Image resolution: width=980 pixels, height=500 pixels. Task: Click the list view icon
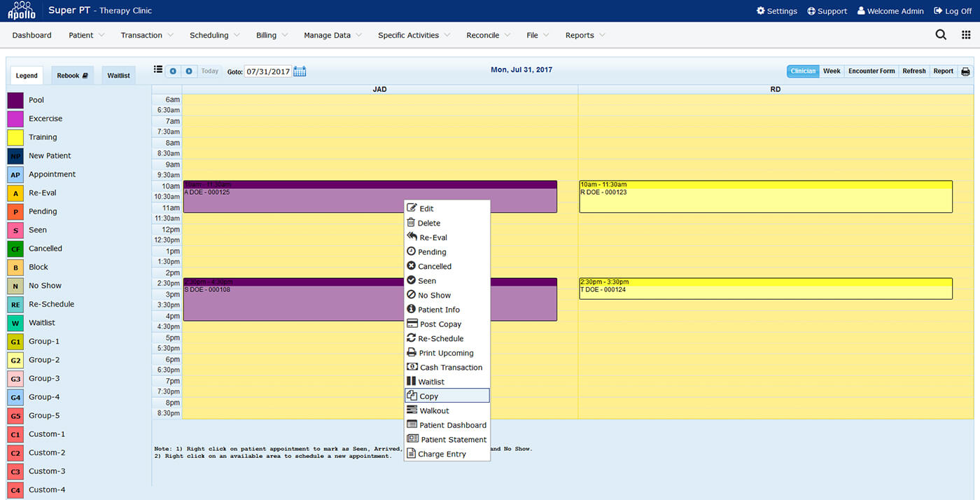point(158,70)
